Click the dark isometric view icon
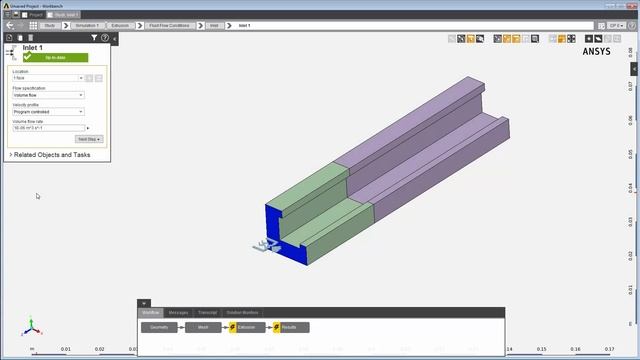640x360 pixels. [598, 39]
